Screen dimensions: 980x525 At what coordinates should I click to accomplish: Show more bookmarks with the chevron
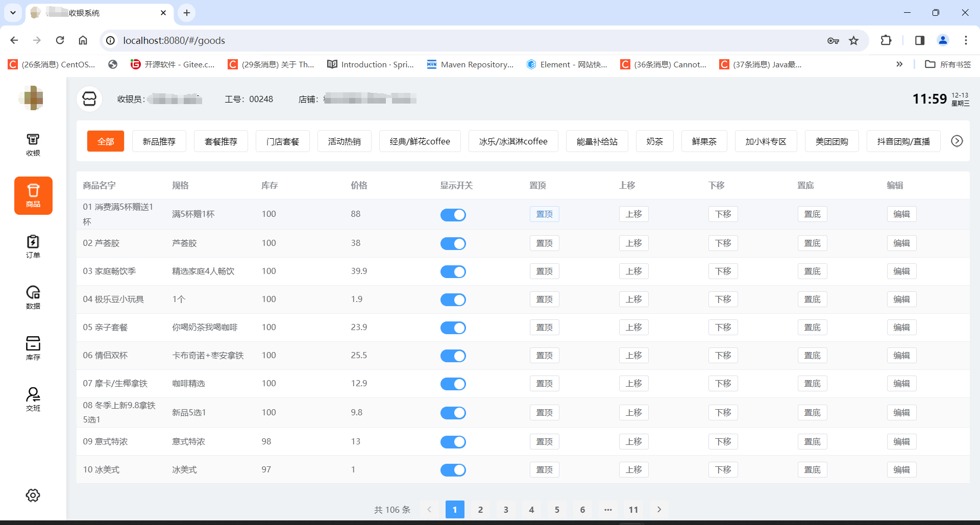click(899, 64)
